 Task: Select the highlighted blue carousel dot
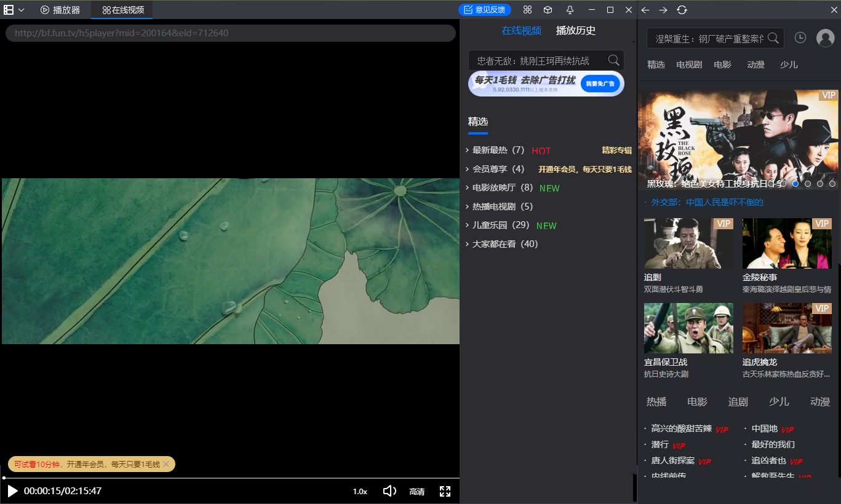tap(795, 184)
